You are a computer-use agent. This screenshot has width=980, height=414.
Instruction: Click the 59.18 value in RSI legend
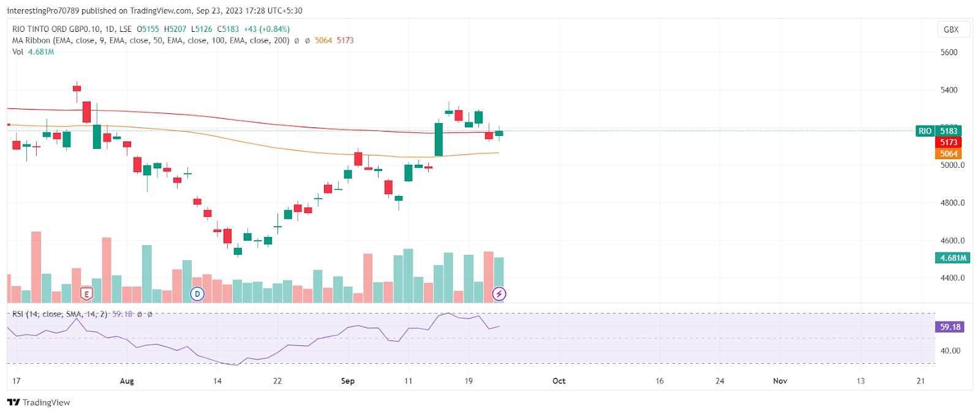tap(123, 314)
